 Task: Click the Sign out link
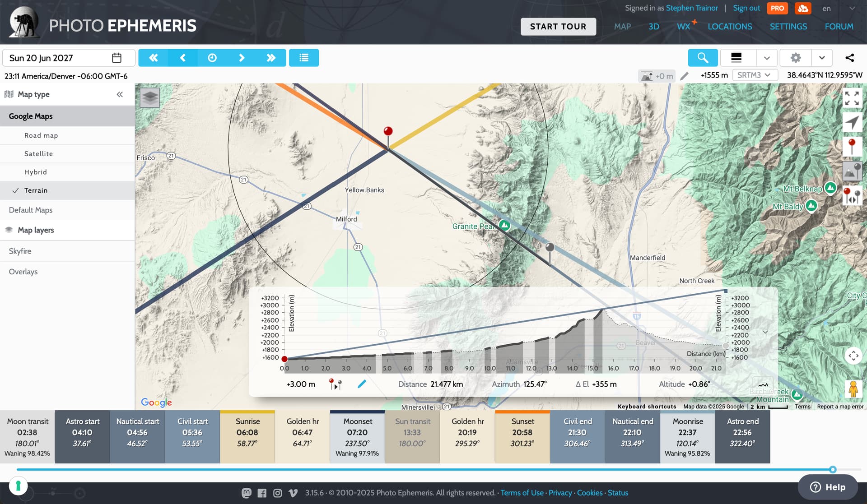[x=746, y=8]
